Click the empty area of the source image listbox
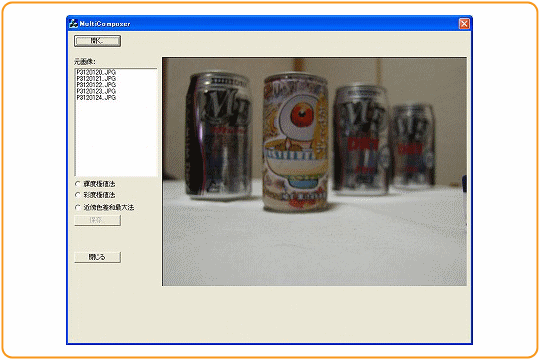 pos(116,138)
